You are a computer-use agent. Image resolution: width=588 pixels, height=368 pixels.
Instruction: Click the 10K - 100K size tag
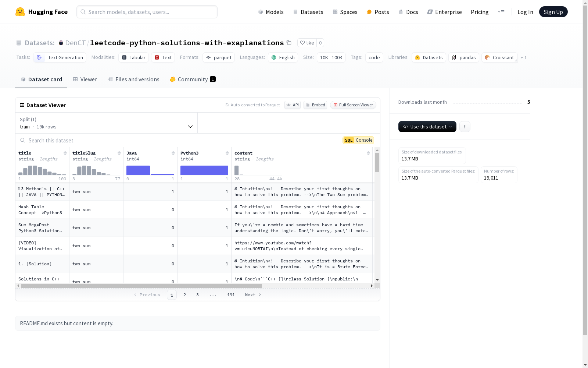tap(331, 57)
